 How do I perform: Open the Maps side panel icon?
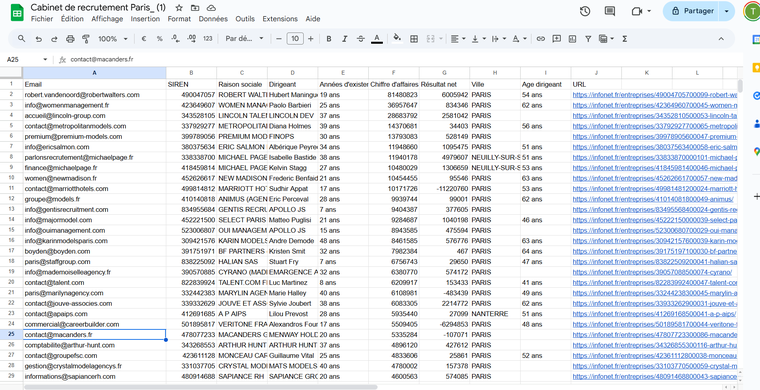pos(756,152)
